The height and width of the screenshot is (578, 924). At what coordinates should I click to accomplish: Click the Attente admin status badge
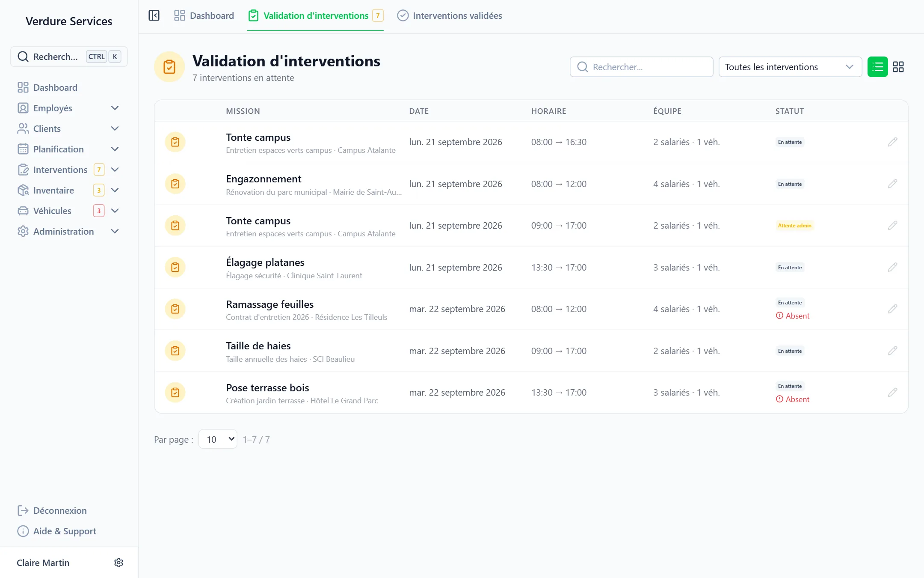[x=794, y=226]
